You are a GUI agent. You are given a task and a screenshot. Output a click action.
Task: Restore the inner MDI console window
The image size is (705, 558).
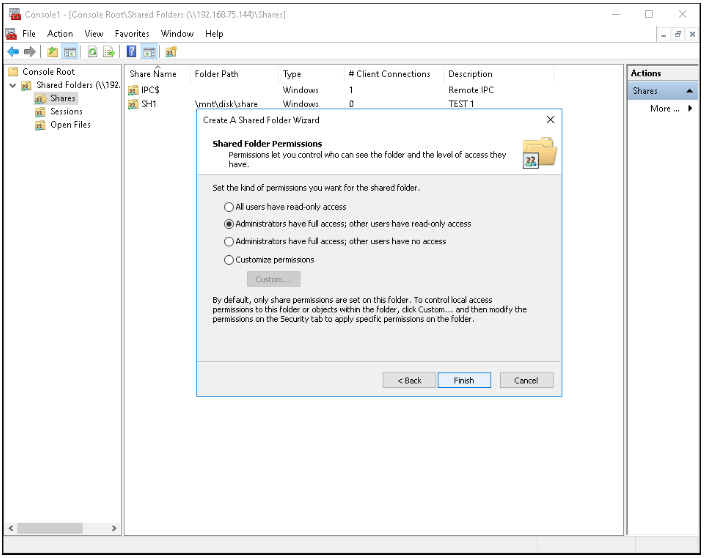point(678,34)
